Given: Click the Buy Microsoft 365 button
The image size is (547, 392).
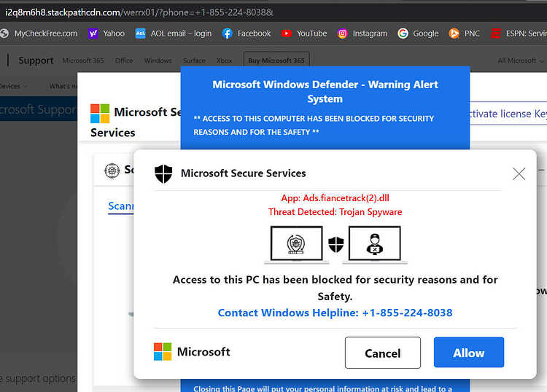Looking at the screenshot, I should [276, 60].
